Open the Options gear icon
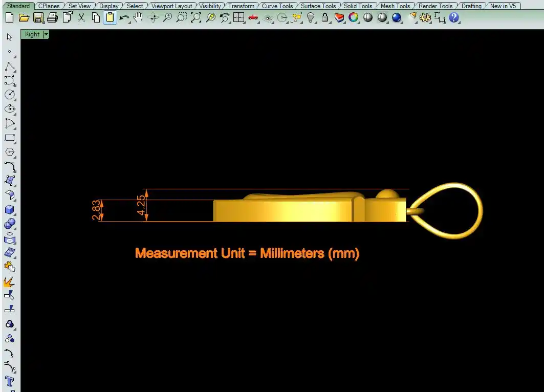The width and height of the screenshot is (544, 392). coord(425,18)
